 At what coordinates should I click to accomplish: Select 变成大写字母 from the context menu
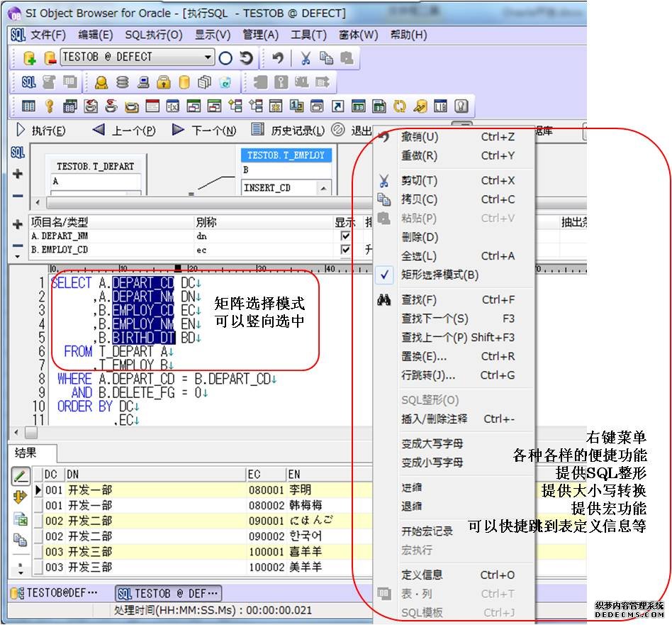coord(432,443)
